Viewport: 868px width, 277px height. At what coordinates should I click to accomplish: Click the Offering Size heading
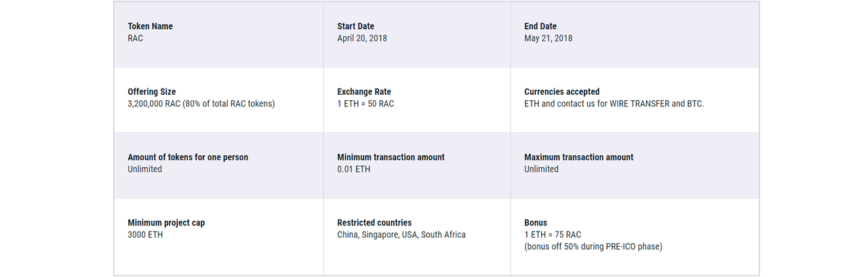coord(152,92)
